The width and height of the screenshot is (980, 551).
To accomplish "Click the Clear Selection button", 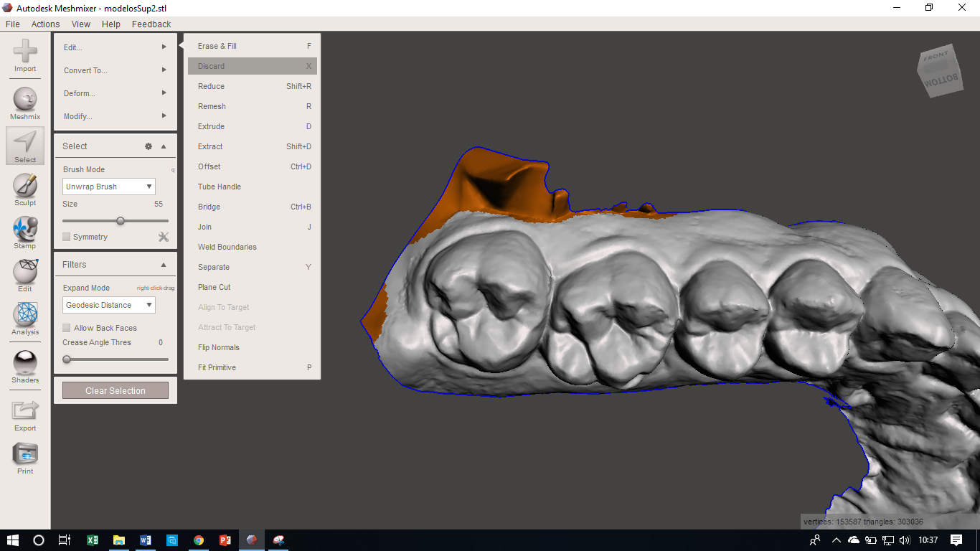I will 116,391.
